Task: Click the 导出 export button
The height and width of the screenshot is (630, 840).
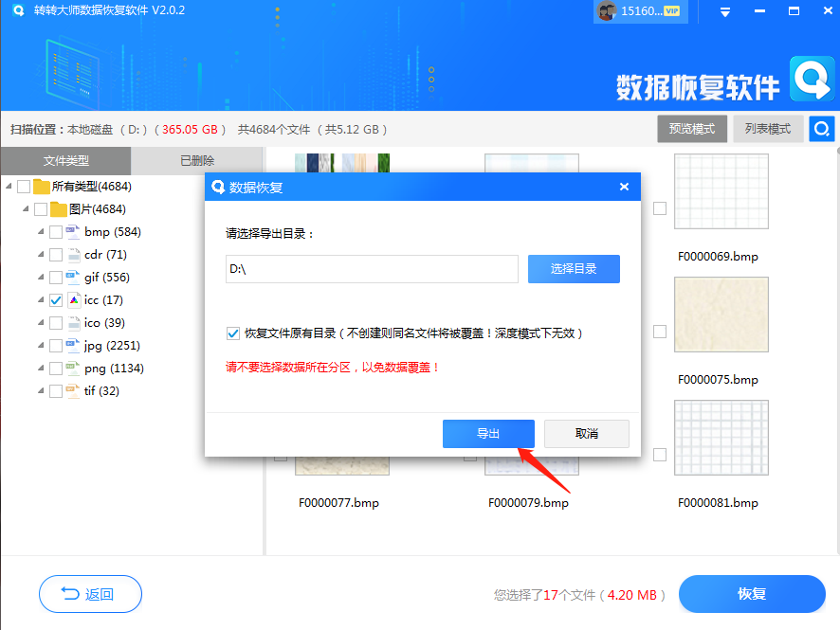Action: pos(488,433)
